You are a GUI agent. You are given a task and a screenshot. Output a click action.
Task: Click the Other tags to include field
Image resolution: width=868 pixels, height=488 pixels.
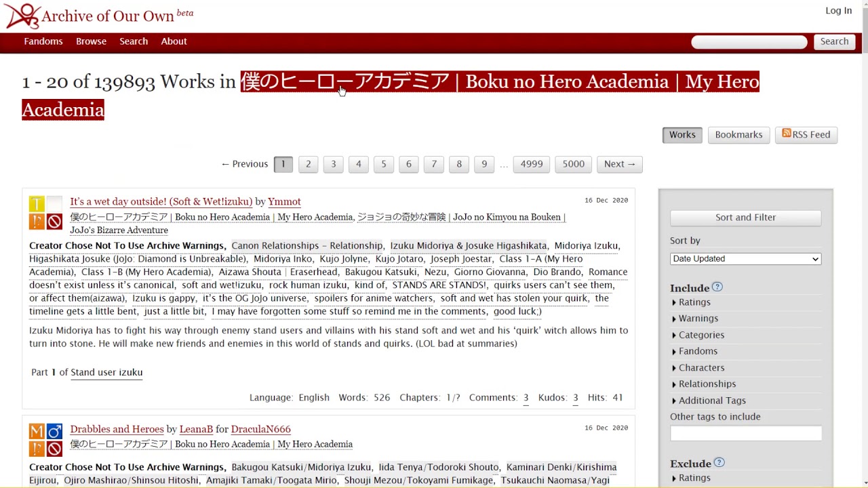[746, 433]
